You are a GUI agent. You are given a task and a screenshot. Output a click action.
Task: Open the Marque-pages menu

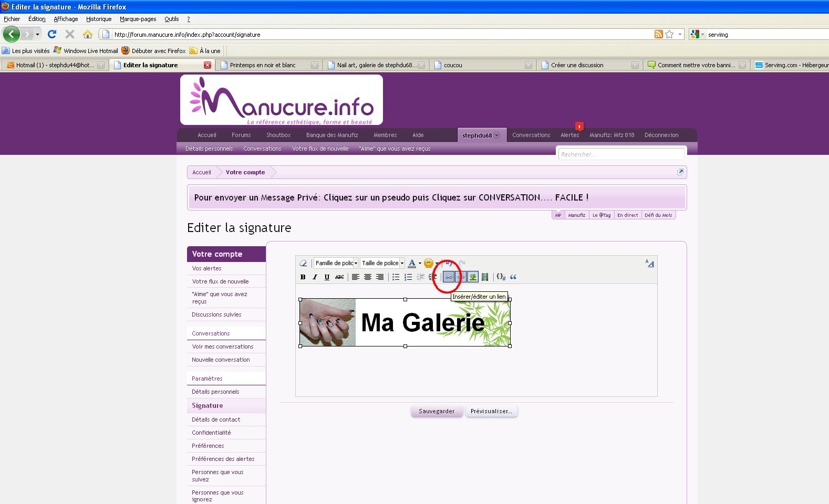coord(138,19)
